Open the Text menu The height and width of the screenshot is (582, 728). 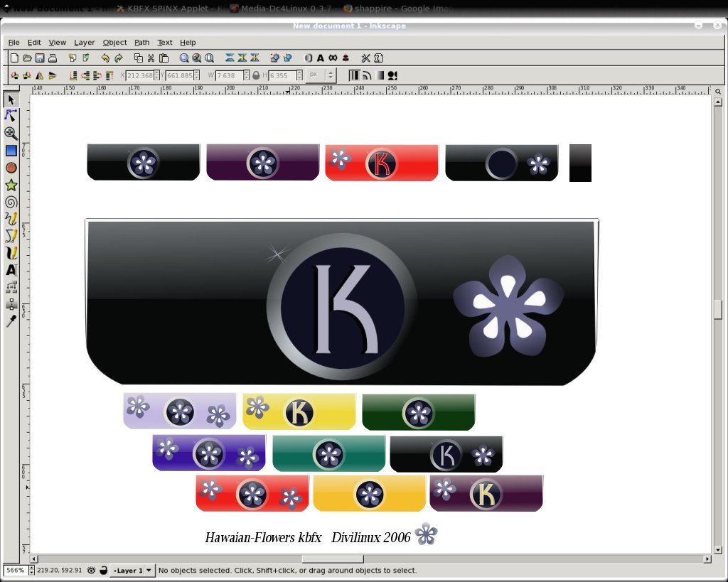click(164, 42)
